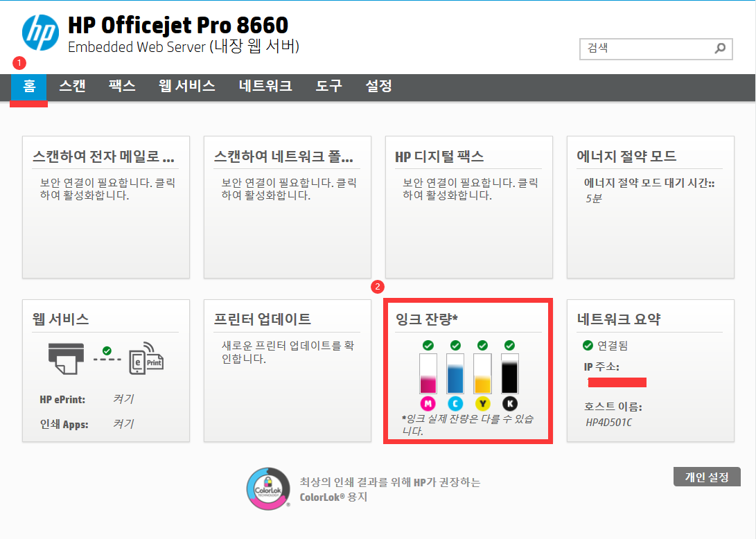Image resolution: width=756 pixels, height=539 pixels.
Task: Click the yellow ink level bar
Action: 482,373
